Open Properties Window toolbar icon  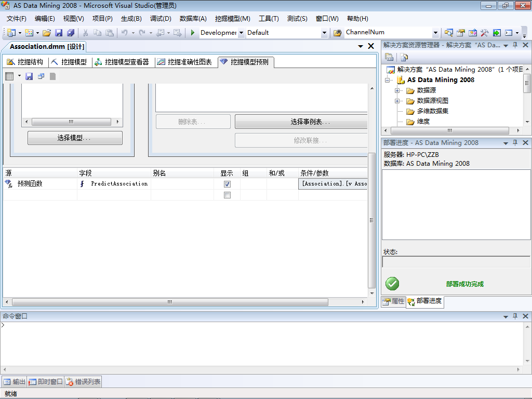(460, 33)
